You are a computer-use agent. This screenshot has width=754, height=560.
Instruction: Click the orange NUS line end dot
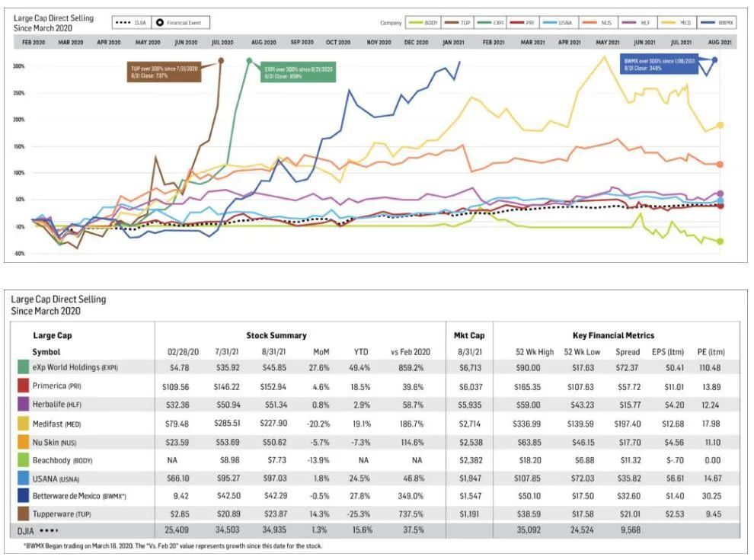click(720, 164)
